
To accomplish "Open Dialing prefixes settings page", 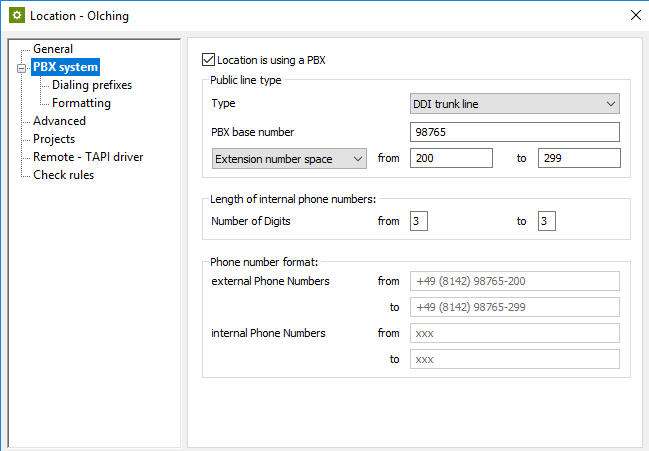I will [x=92, y=85].
